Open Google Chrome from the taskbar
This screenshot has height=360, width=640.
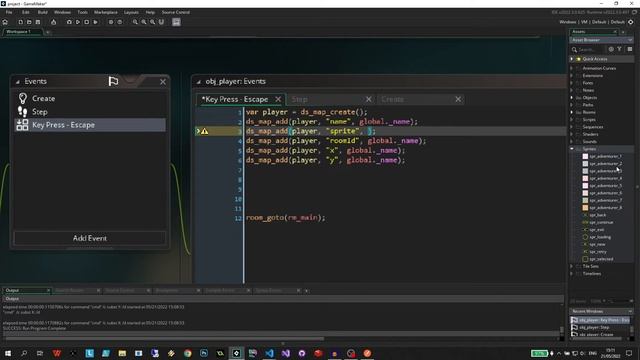(187, 353)
